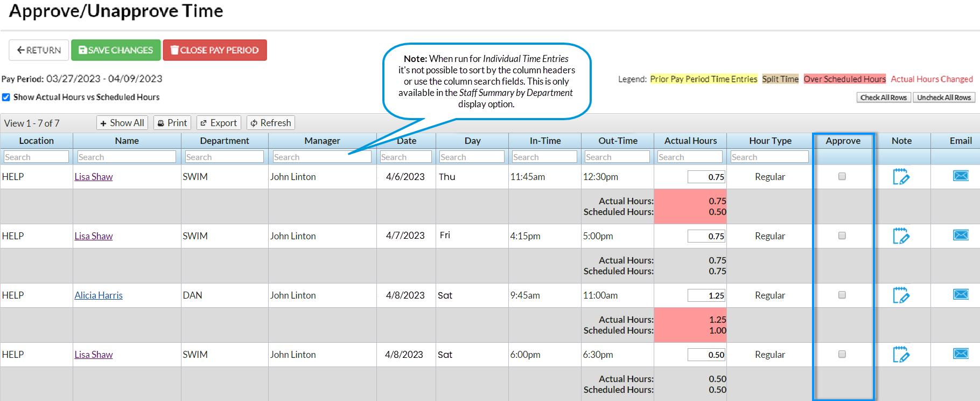Approve Lisa Shaw's 4/6/2023 time entry
The image size is (980, 401).
click(842, 176)
